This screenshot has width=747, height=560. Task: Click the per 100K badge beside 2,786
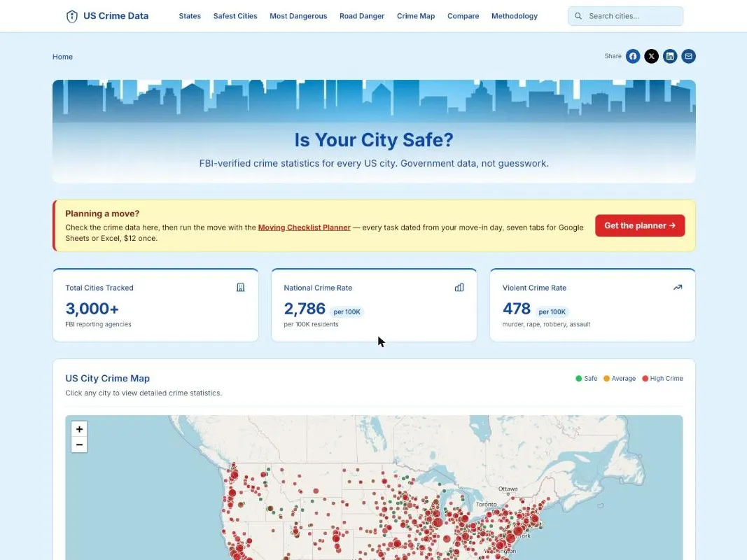tap(347, 312)
